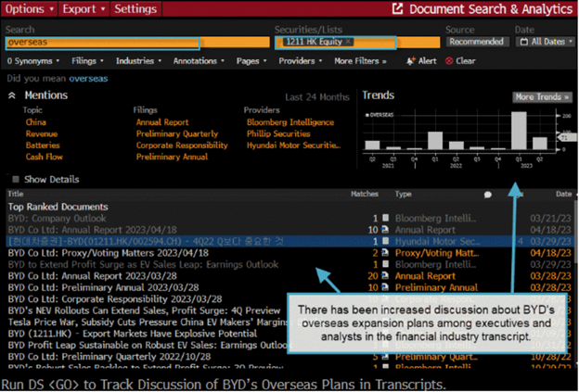Screen dimensions: 579x392
Task: Remove 1211 HK Equity with x icon
Action: 348,42
